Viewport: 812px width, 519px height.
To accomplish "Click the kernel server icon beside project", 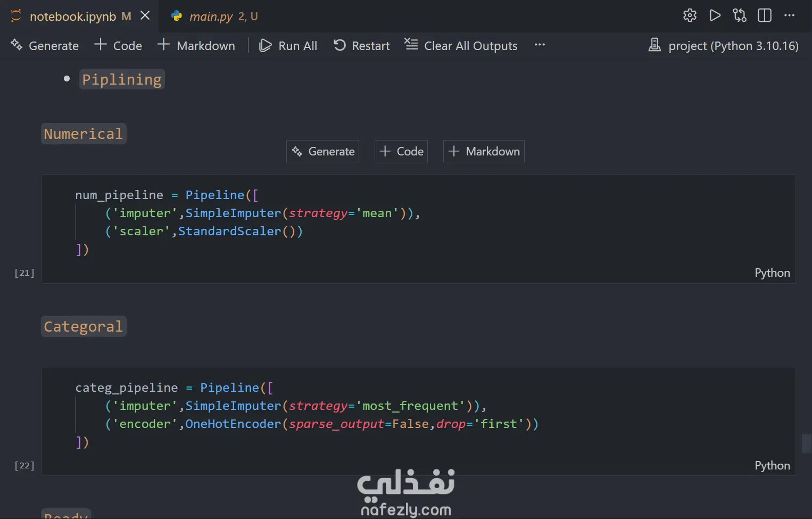I will tap(654, 45).
